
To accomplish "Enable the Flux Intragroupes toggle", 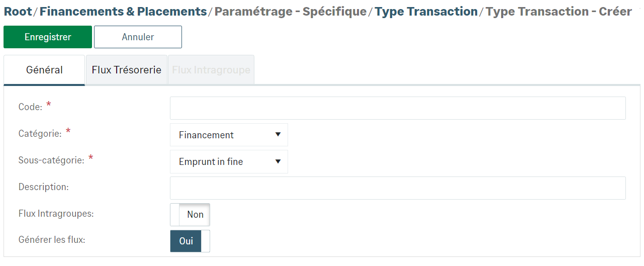I will 190,215.
